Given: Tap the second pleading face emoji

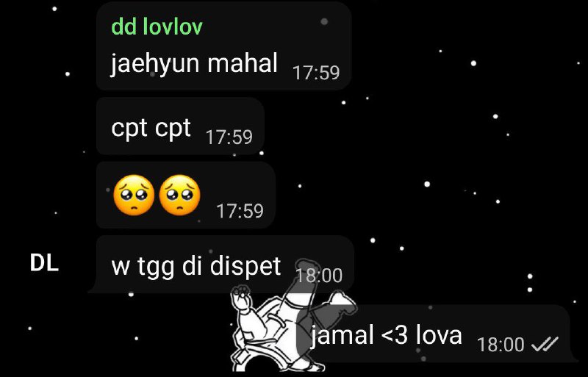Looking at the screenshot, I should click(x=179, y=195).
